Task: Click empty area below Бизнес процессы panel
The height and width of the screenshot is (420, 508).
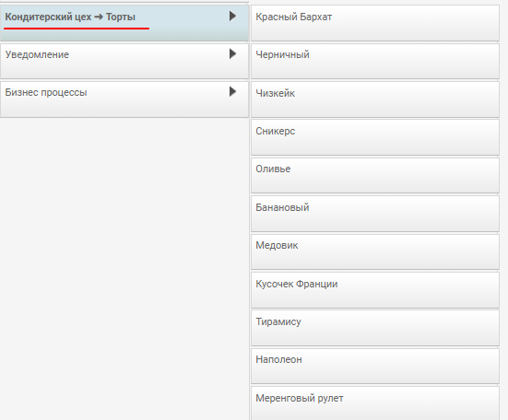Action: (x=124, y=269)
